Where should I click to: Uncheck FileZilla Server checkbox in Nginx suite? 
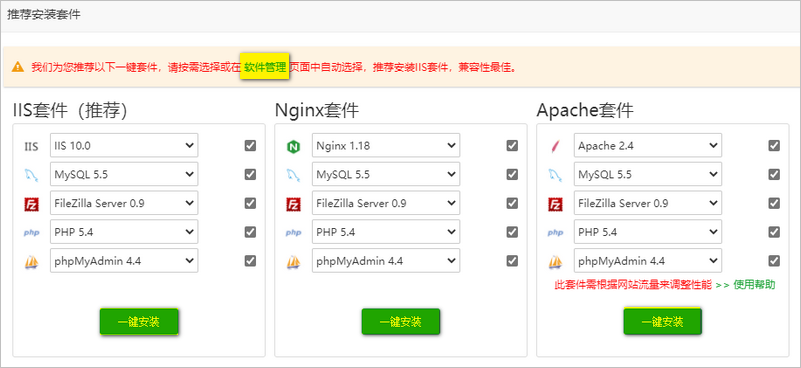click(x=512, y=203)
